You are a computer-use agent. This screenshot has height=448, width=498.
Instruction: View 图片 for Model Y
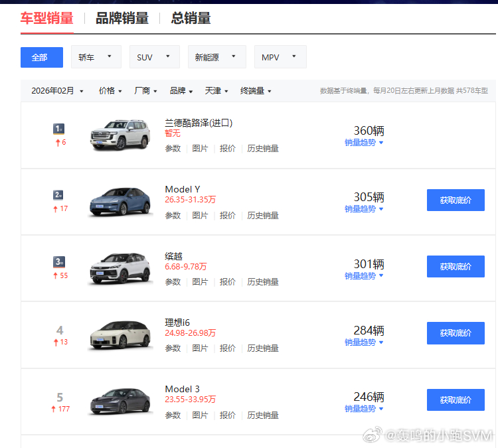pos(200,216)
